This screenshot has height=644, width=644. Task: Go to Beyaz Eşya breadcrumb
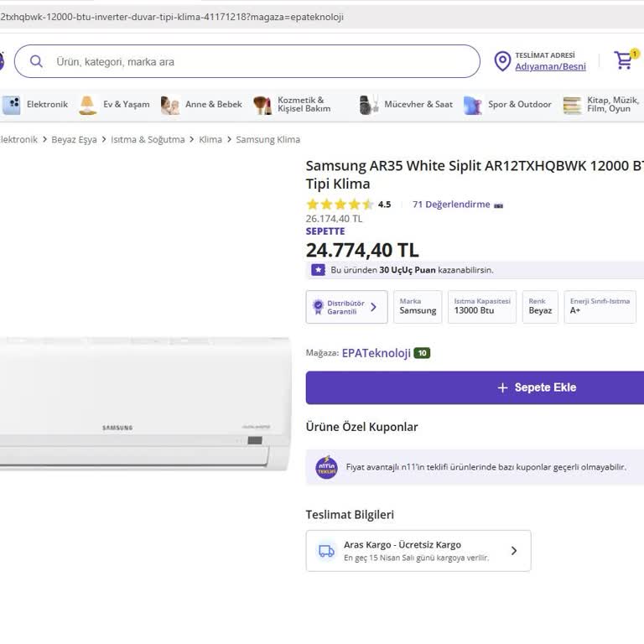point(74,140)
